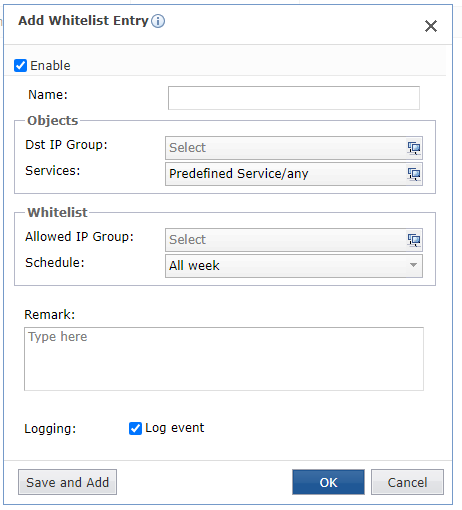
Task: Open the Allowed IP Group selector icon
Action: pyautogui.click(x=414, y=240)
